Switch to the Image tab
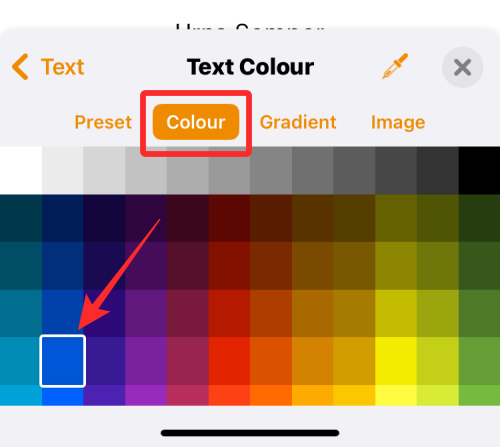Image resolution: width=500 pixels, height=447 pixels. 398,122
